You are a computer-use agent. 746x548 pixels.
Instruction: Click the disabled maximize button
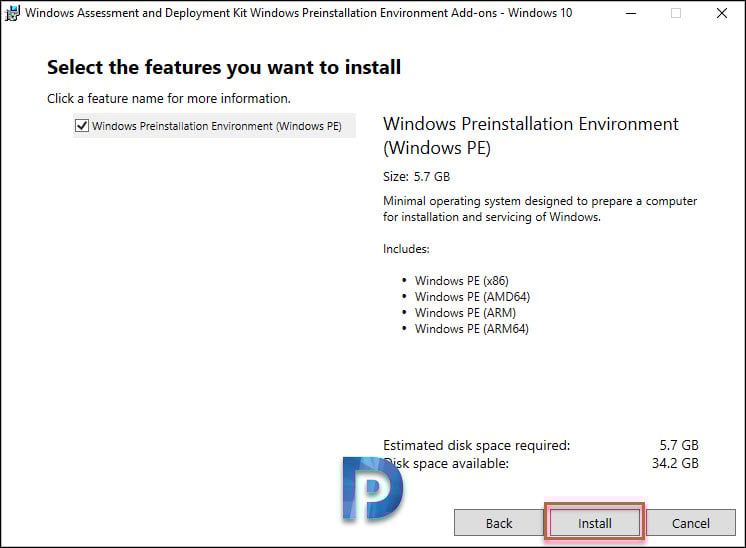tap(676, 13)
